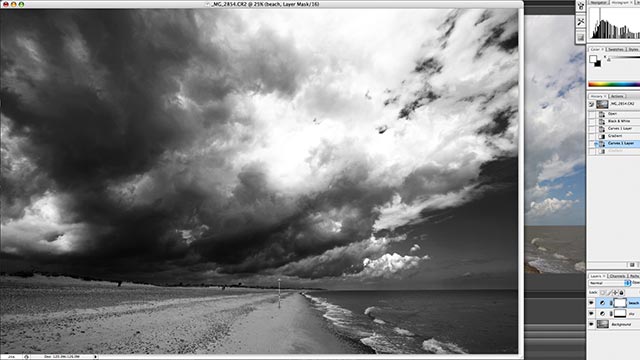Select the 'sky' layer name

tap(632, 314)
